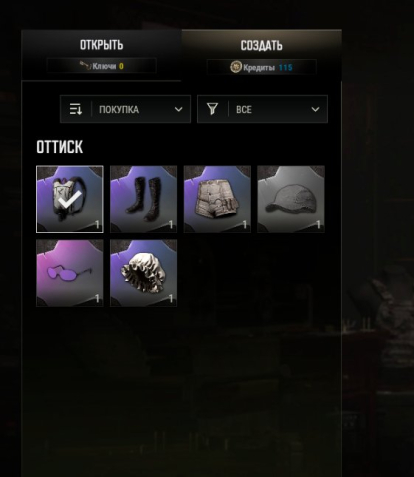Select the backpack item tile
Screen dimensions: 414x477
click(x=70, y=199)
